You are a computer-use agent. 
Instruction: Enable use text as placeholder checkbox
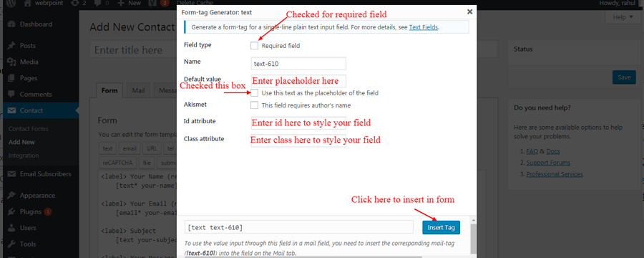[x=254, y=93]
